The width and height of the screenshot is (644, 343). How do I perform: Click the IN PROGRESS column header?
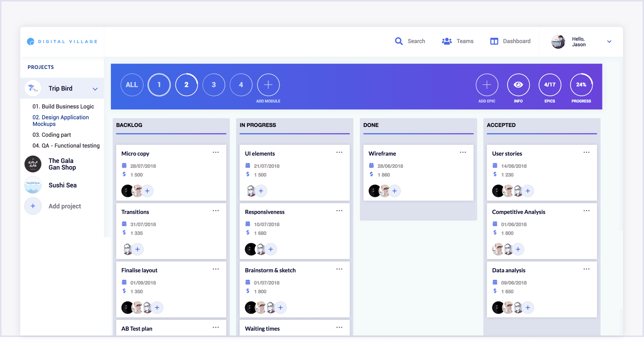[258, 125]
